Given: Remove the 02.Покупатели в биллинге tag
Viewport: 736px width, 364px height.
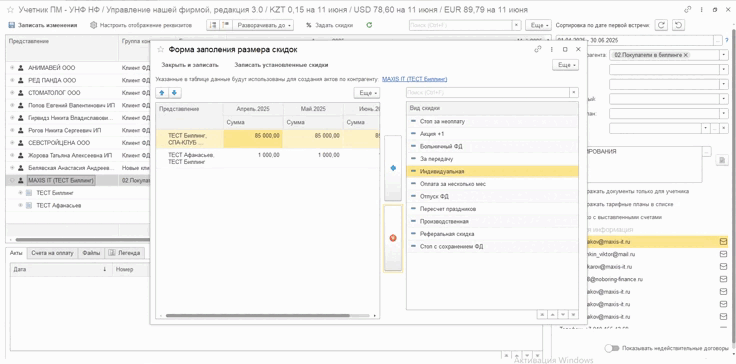Looking at the screenshot, I should pyautogui.click(x=686, y=55).
